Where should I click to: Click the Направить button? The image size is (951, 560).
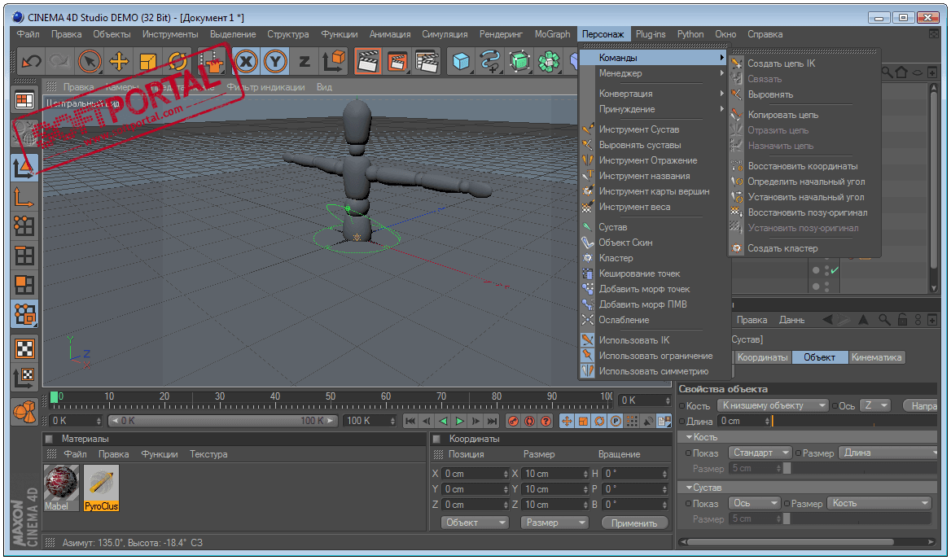pos(921,406)
